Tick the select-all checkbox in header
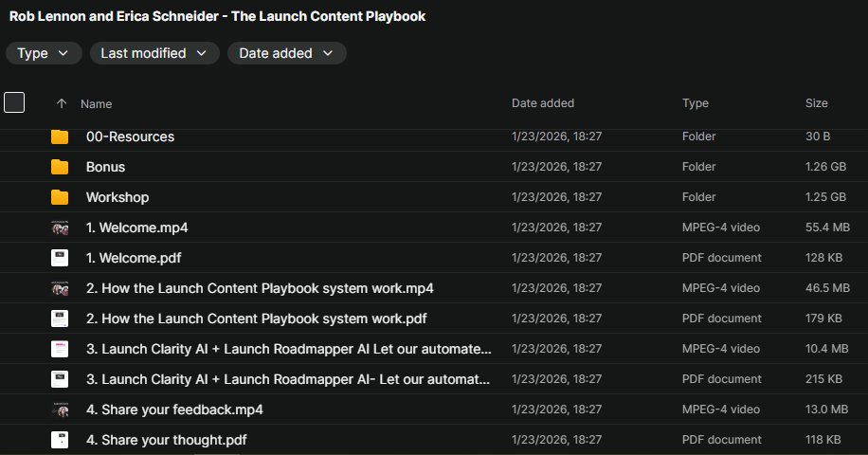868x455 pixels. (x=14, y=102)
